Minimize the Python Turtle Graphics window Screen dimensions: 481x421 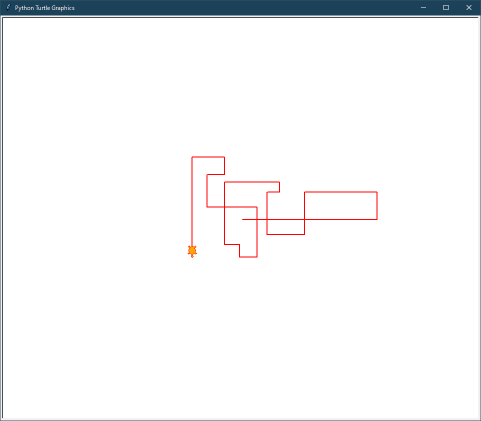423,7
